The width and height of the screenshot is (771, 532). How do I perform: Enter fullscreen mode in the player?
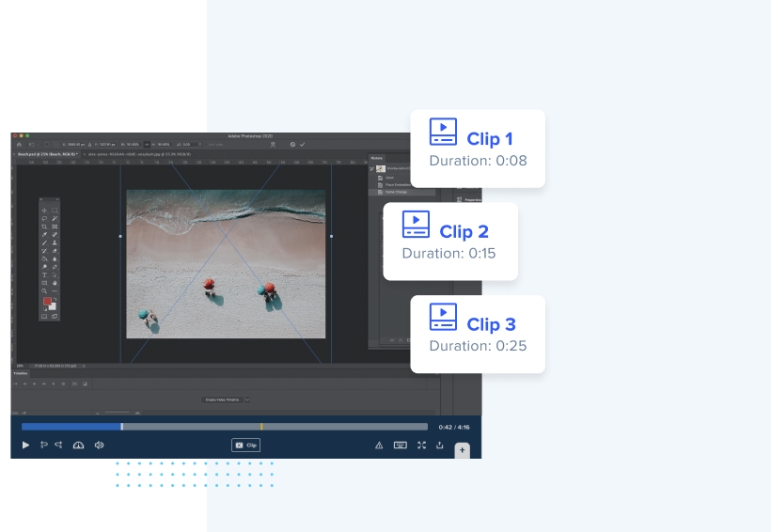pyautogui.click(x=421, y=445)
